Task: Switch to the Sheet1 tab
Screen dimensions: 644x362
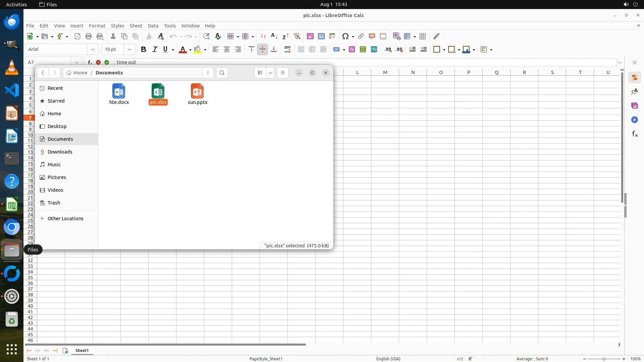Action: [x=82, y=351]
